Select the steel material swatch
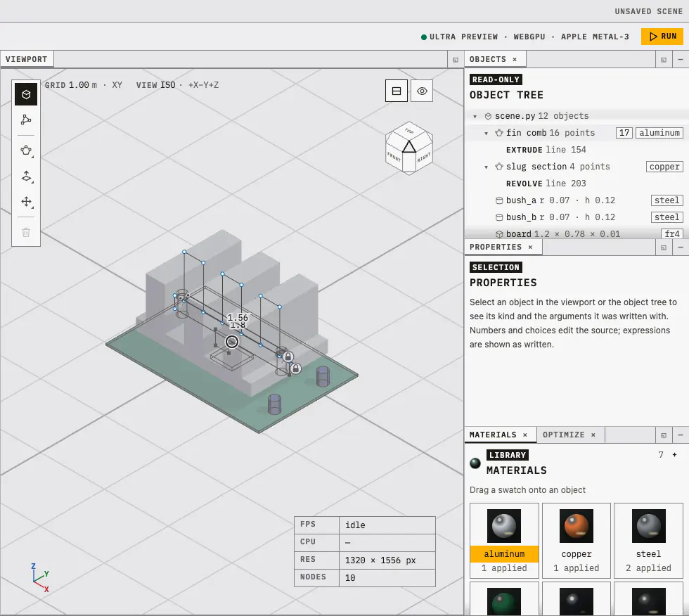Viewport: 689px width, 616px height. (x=648, y=540)
